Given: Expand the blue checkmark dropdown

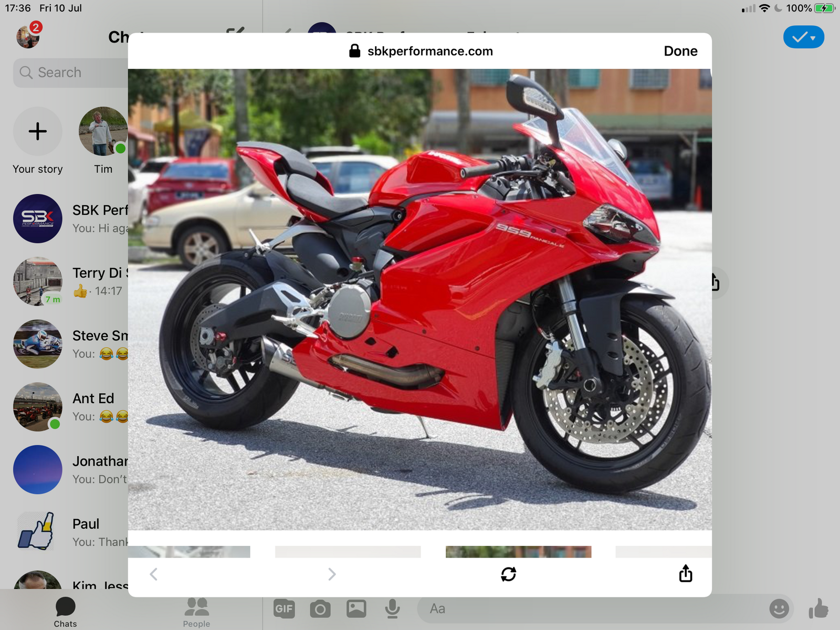Looking at the screenshot, I should pyautogui.click(x=803, y=37).
